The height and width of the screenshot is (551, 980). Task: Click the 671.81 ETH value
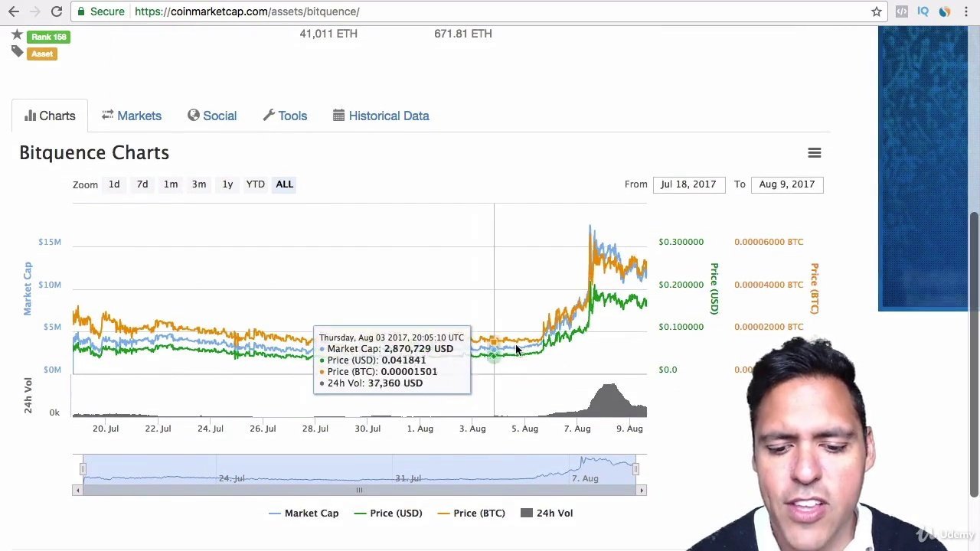(463, 34)
